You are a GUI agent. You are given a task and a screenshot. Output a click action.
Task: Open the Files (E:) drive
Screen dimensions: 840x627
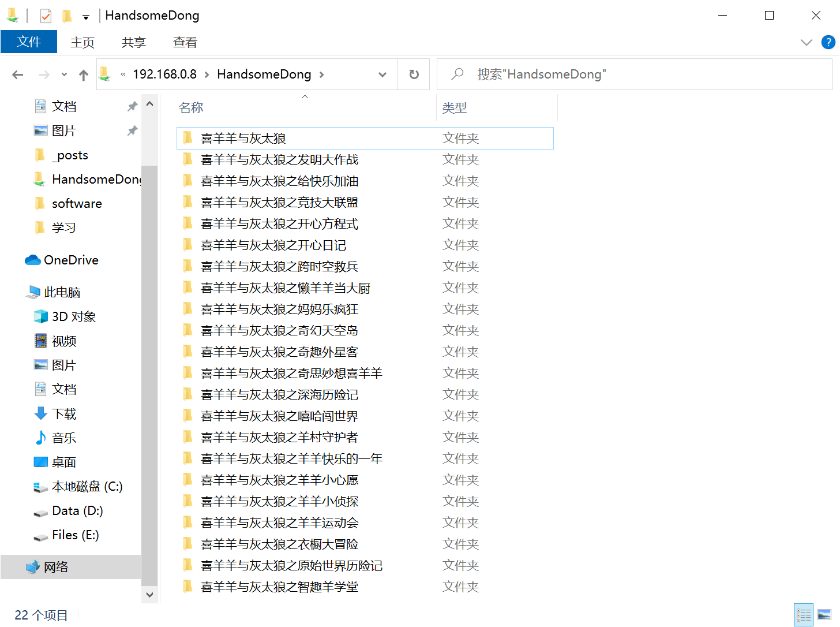click(75, 535)
